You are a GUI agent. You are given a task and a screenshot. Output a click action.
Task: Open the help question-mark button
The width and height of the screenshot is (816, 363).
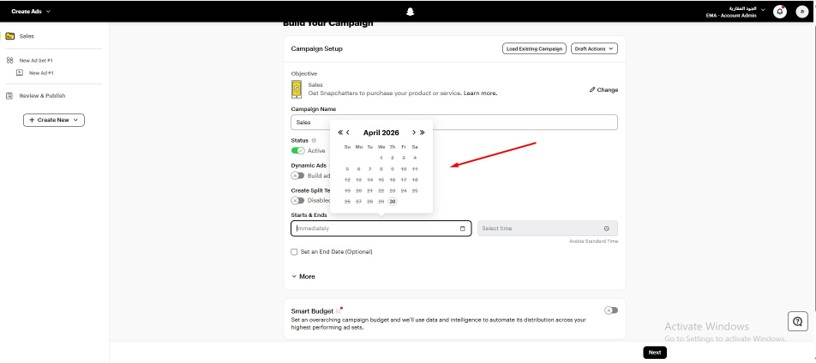(798, 321)
